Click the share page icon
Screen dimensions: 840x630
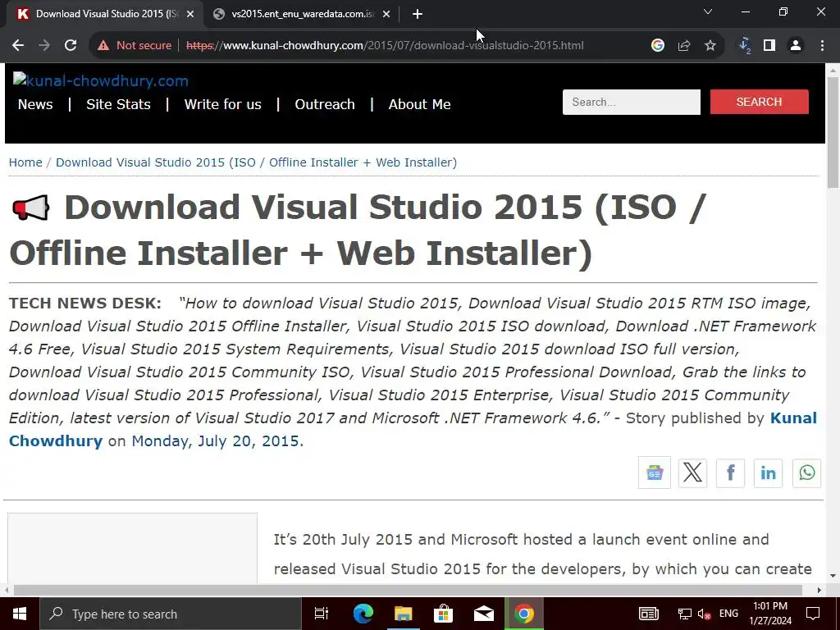click(684, 46)
